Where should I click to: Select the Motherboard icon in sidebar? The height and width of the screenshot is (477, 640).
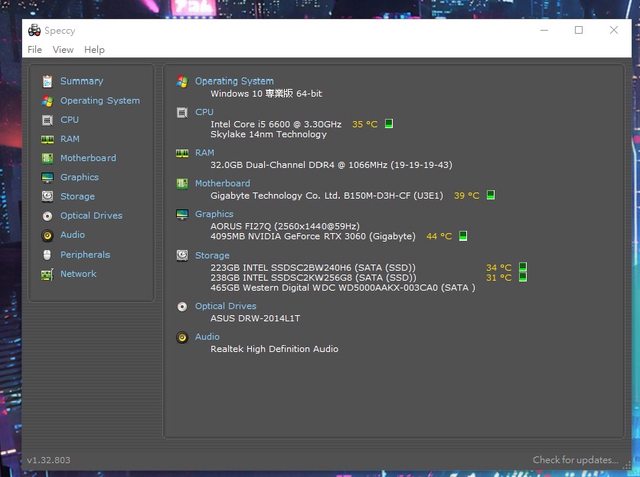tap(47, 158)
